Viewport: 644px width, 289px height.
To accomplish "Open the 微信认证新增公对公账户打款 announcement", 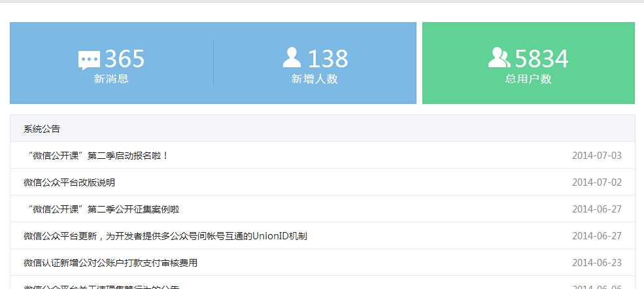I will pyautogui.click(x=110, y=263).
